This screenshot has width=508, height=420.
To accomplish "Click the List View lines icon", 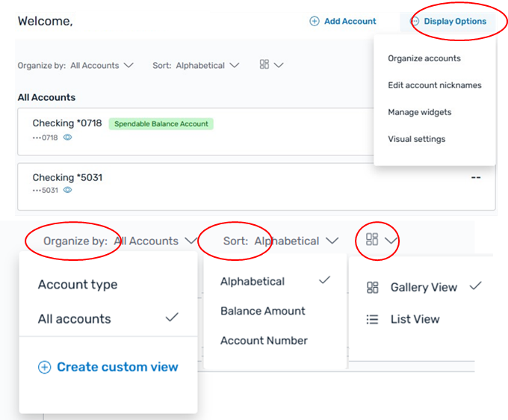I will [x=372, y=319].
